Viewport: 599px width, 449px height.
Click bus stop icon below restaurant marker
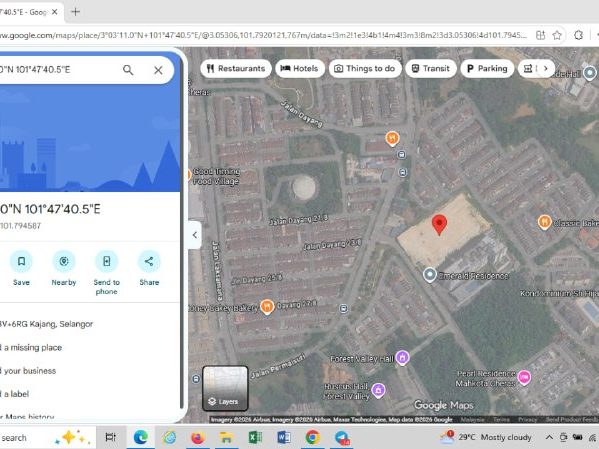pos(401,155)
